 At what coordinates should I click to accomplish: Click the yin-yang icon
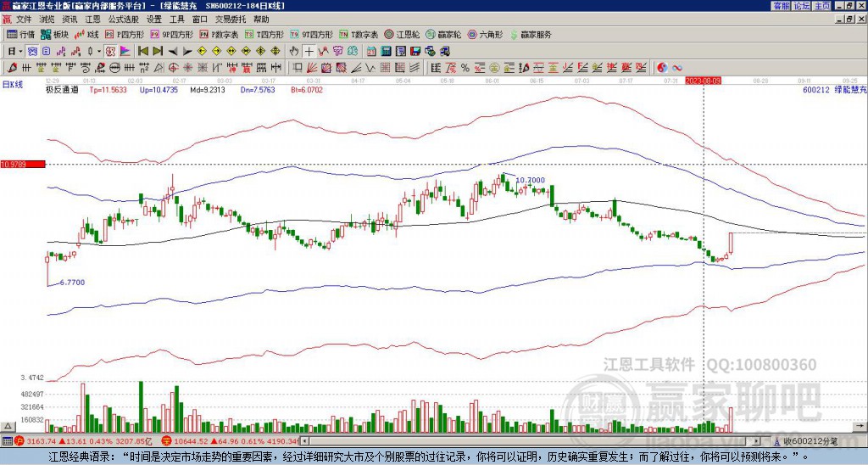click(x=662, y=68)
